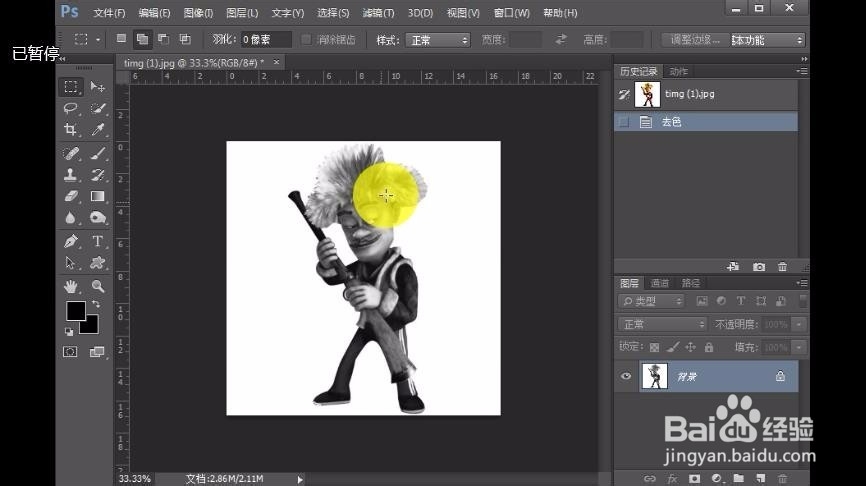866x486 pixels.
Task: Open the layer opacity dropdown arrow
Action: 799,324
